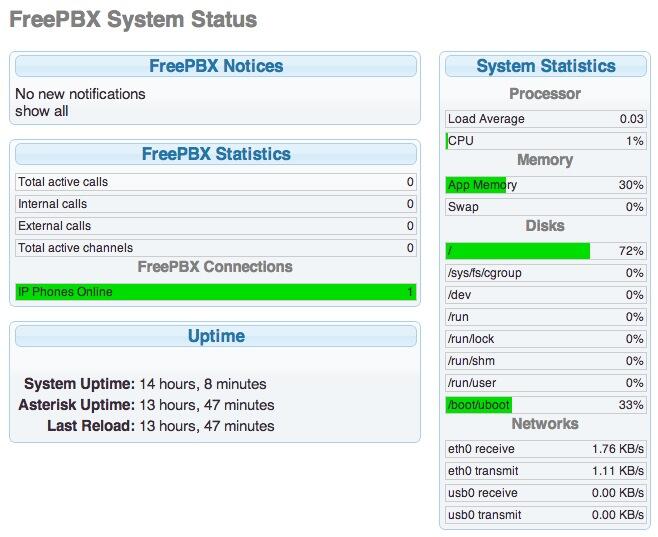Click the FreePBX Notices panel header
This screenshot has width=658, height=537.
click(216, 66)
